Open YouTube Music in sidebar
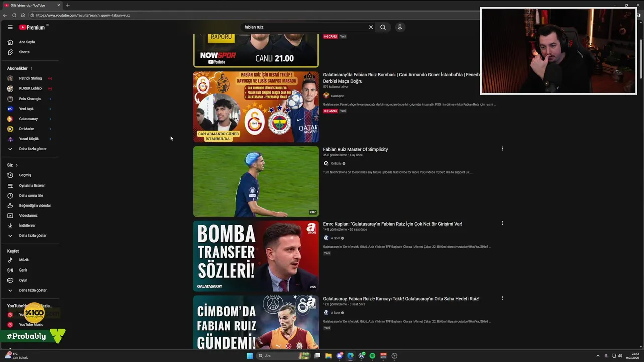 pyautogui.click(x=30, y=325)
